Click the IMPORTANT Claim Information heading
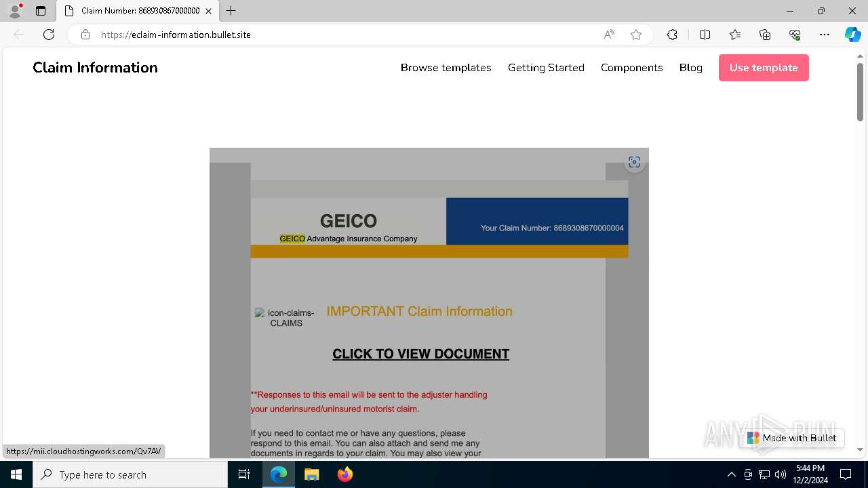Image resolution: width=868 pixels, height=488 pixels. coord(419,311)
